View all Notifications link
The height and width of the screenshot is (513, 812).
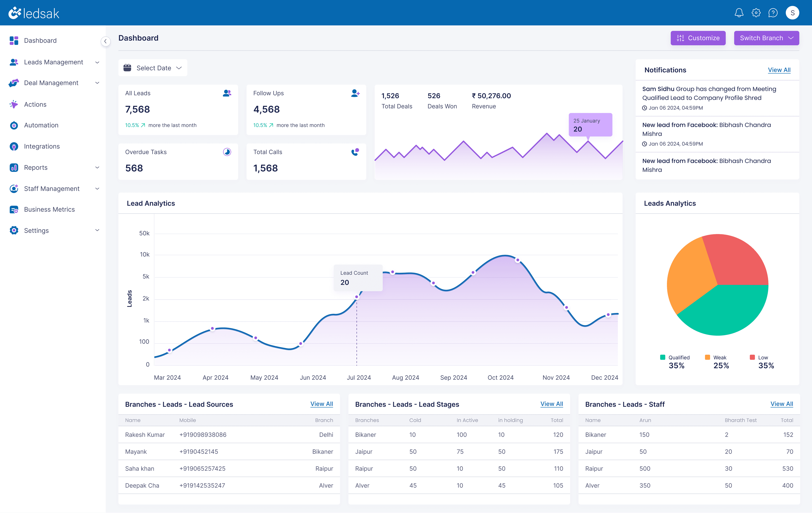tap(779, 70)
